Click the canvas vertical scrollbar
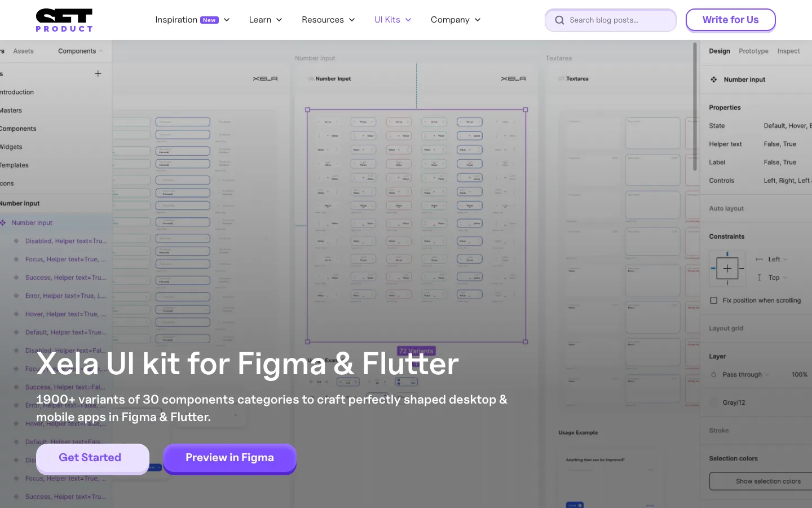The width and height of the screenshot is (812, 508). click(695, 106)
